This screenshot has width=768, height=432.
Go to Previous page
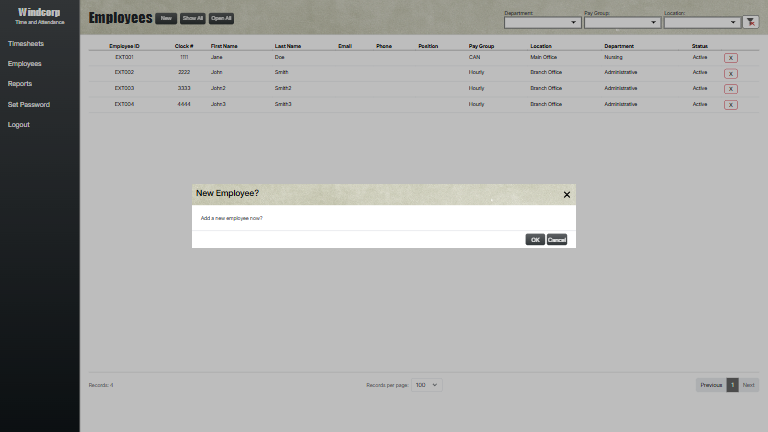[x=711, y=385]
